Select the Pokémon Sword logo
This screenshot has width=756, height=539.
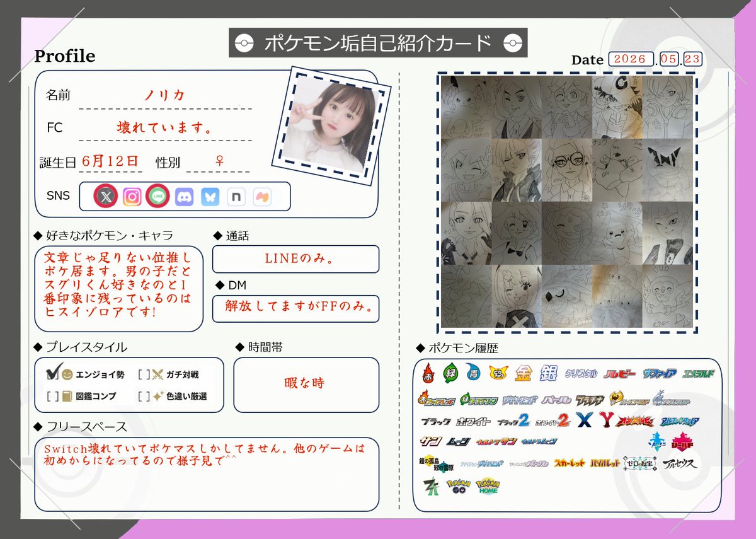[x=658, y=441]
